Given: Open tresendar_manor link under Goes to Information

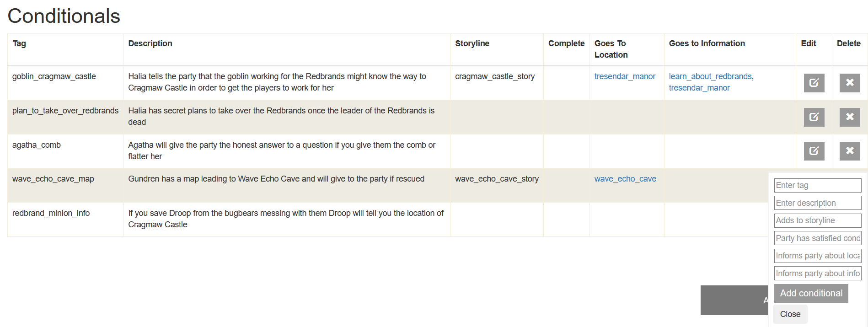Looking at the screenshot, I should pos(699,88).
